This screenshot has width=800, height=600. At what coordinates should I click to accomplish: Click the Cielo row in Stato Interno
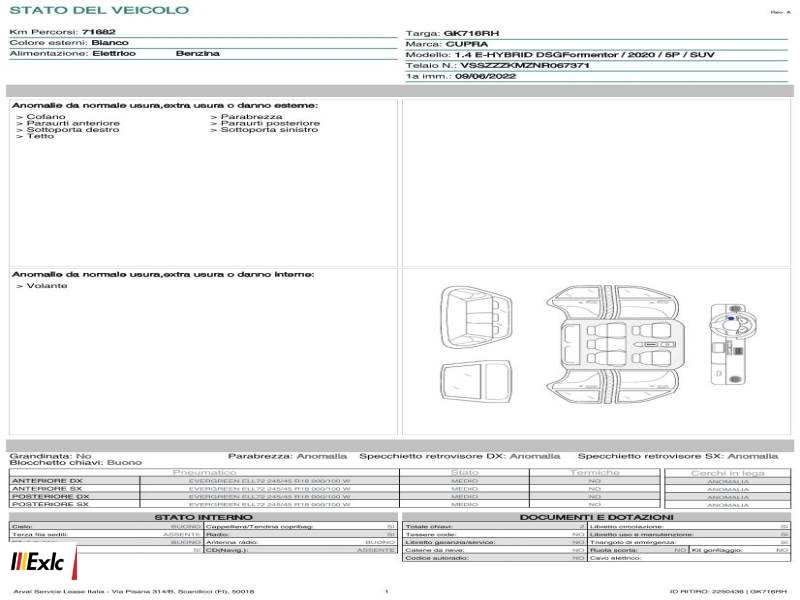(x=106, y=526)
